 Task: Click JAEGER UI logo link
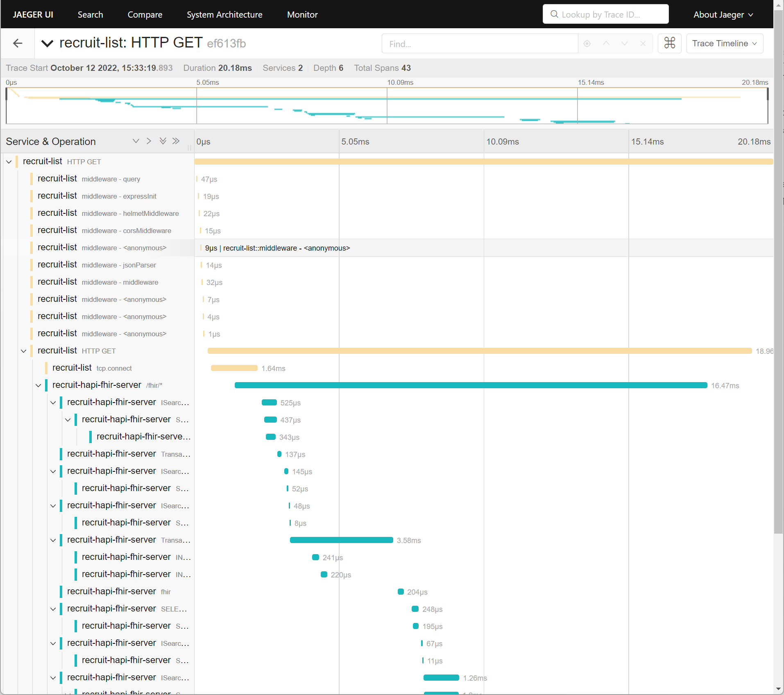(33, 15)
